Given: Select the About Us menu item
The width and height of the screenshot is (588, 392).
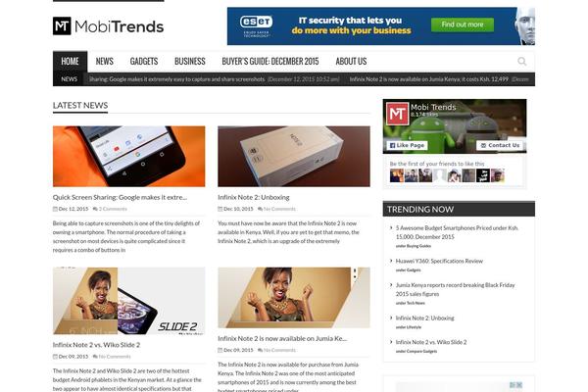Looking at the screenshot, I should tap(351, 62).
